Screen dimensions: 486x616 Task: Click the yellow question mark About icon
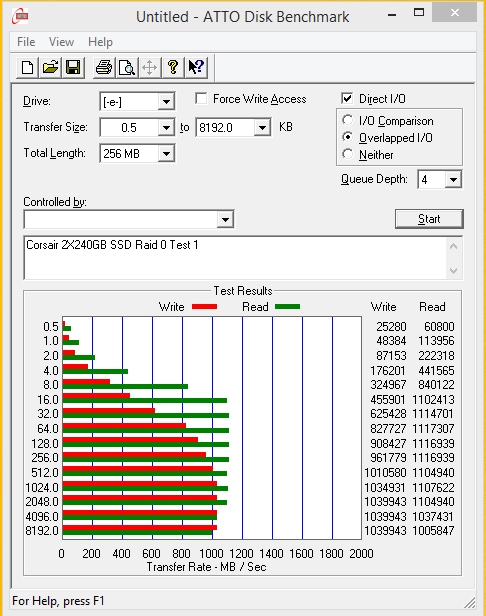pyautogui.click(x=173, y=68)
